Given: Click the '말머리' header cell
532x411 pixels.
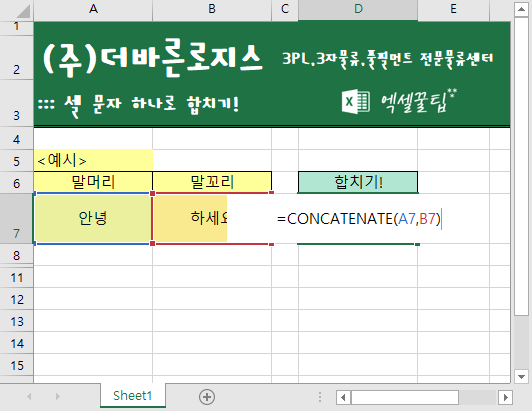Looking at the screenshot, I should (x=93, y=182).
